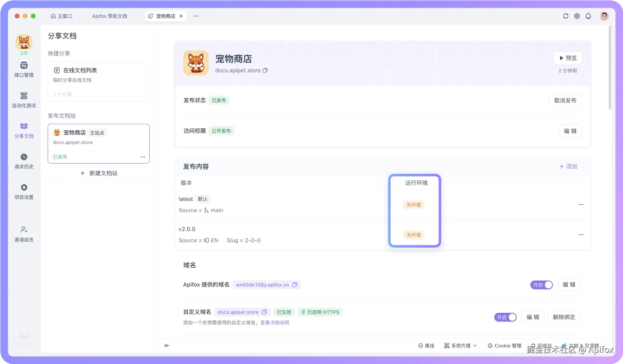Open the 自动化测试 sidebar section
Image resolution: width=623 pixels, height=364 pixels.
click(x=24, y=100)
